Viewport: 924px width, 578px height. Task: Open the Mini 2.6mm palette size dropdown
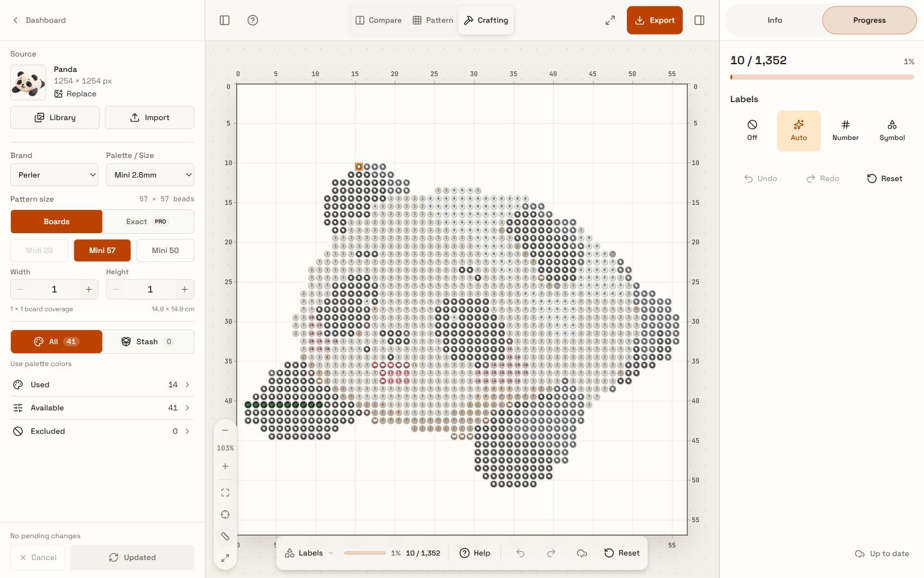pos(150,175)
